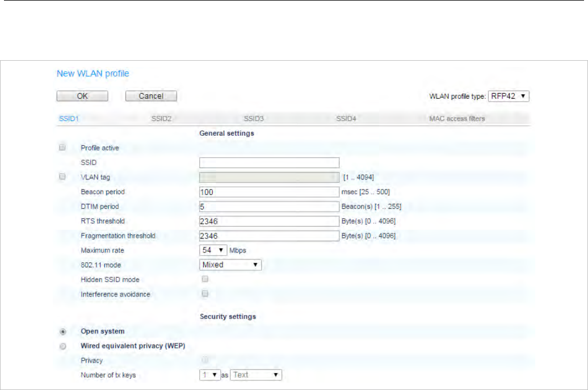This screenshot has width=588, height=390.
Task: Click the Beacon period input field
Action: pyautogui.click(x=269, y=192)
